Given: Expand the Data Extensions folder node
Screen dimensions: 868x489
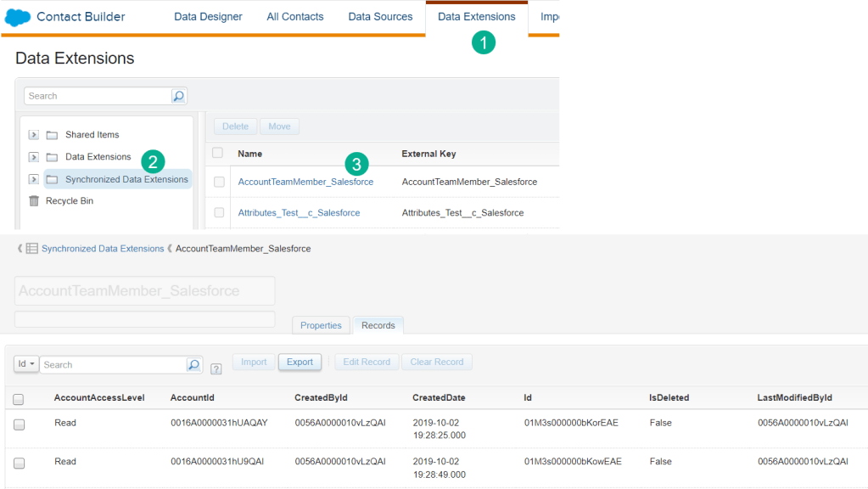Looking at the screenshot, I should [34, 157].
